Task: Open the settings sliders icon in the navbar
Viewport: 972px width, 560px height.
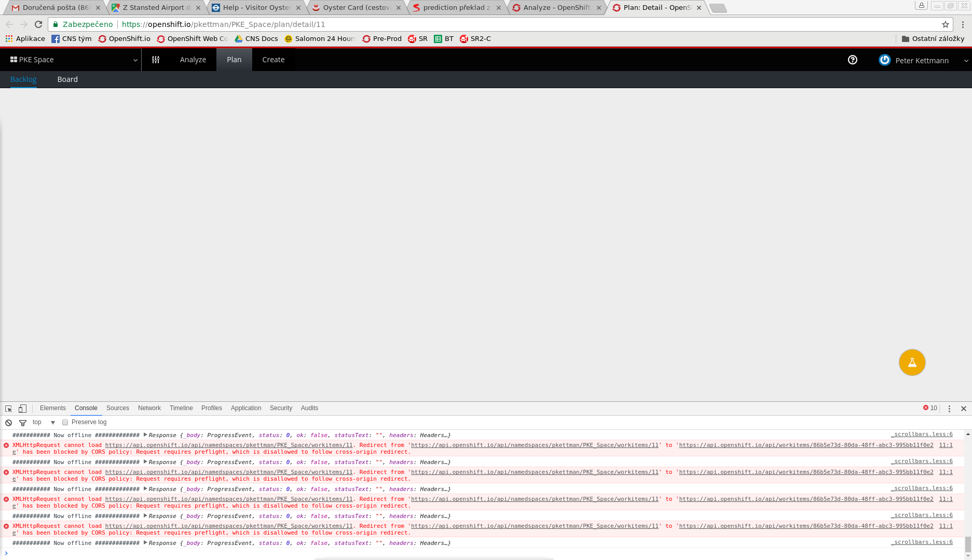Action: tap(156, 60)
